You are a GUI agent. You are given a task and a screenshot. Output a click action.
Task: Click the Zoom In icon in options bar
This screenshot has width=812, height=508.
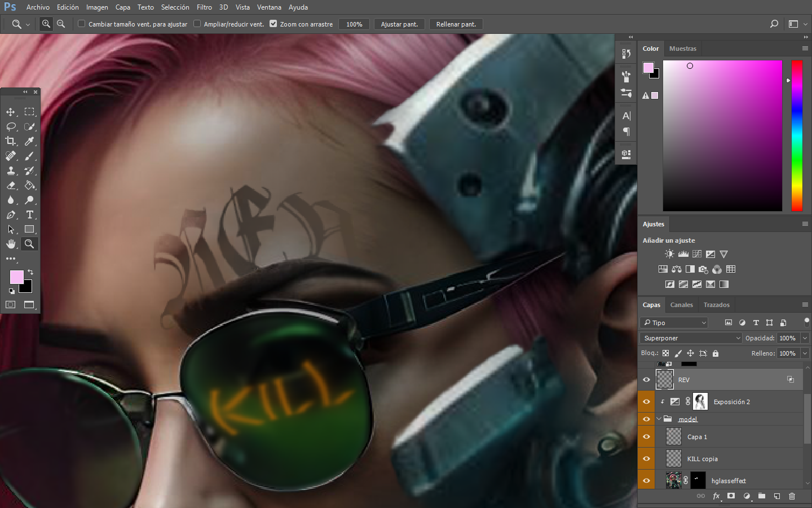tap(46, 24)
